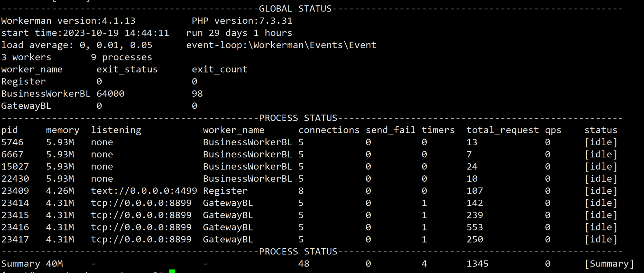Select pid 23409
The width and height of the screenshot is (644, 273).
point(15,191)
